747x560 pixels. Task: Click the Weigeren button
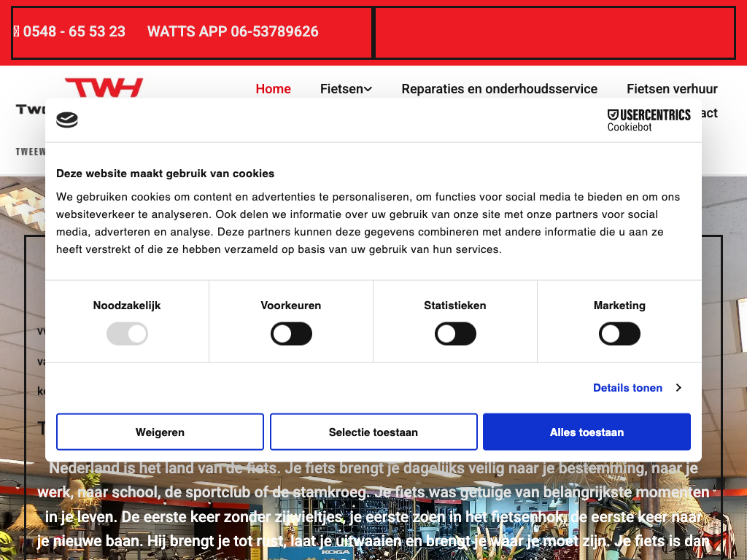coord(160,432)
